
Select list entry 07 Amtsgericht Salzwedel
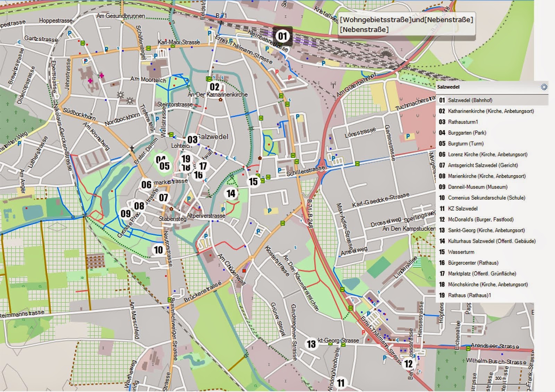pos(492,165)
